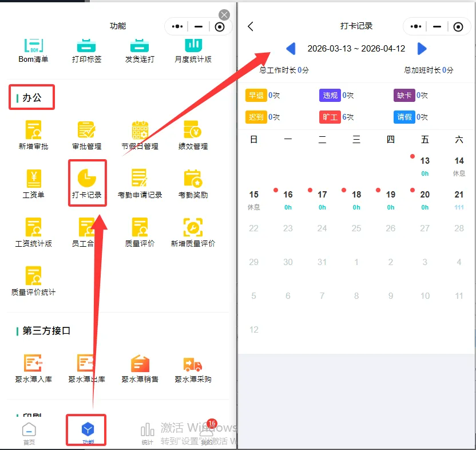Image resolution: width=476 pixels, height=450 pixels.
Task: Open the 工资单 payslip icon
Action: (x=33, y=180)
